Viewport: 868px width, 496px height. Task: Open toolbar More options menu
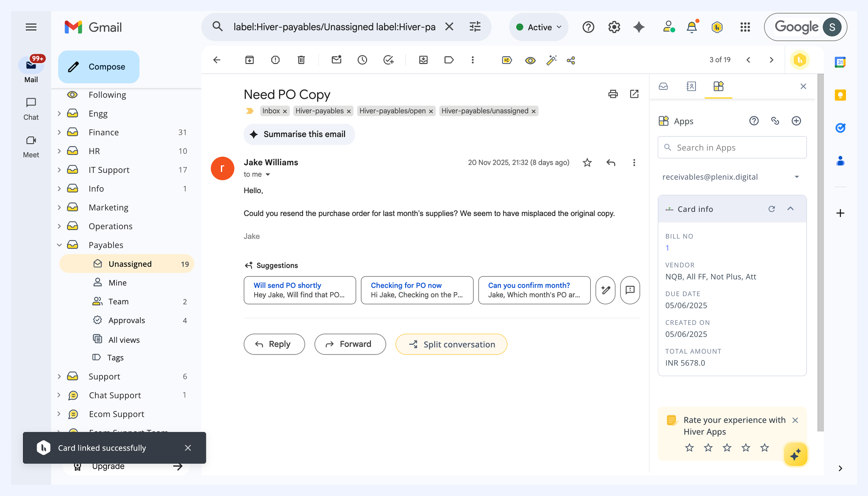[473, 60]
